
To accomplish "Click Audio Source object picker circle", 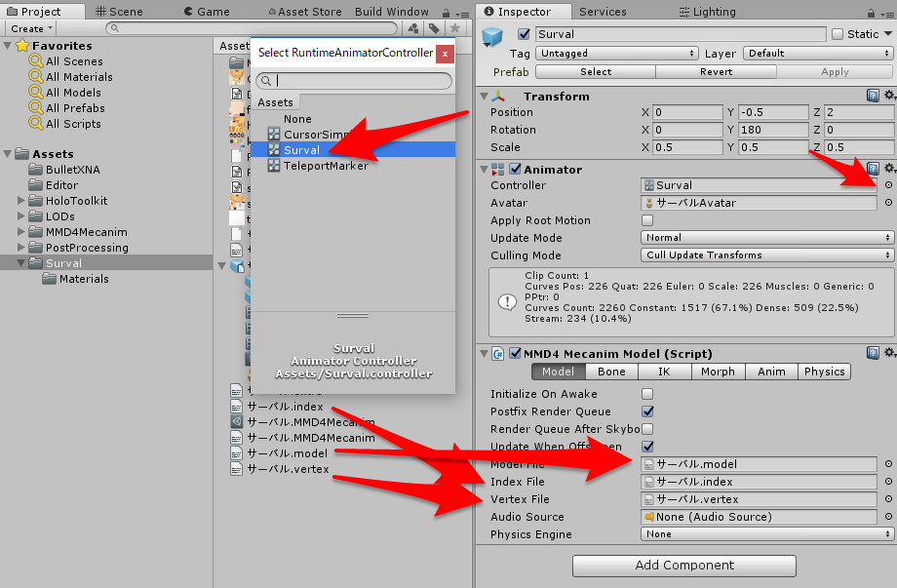I will click(x=888, y=517).
